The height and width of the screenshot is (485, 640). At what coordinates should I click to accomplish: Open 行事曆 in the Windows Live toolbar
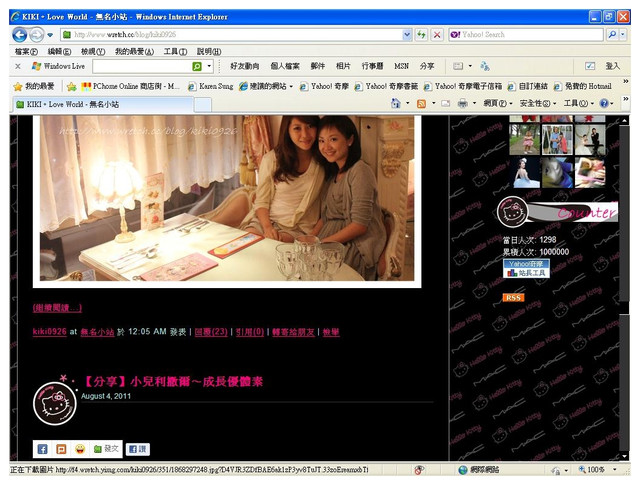[x=372, y=66]
